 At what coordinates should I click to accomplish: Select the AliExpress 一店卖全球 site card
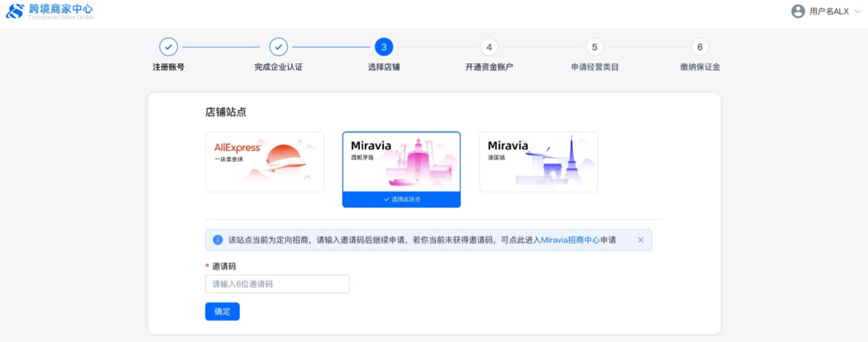(x=265, y=162)
